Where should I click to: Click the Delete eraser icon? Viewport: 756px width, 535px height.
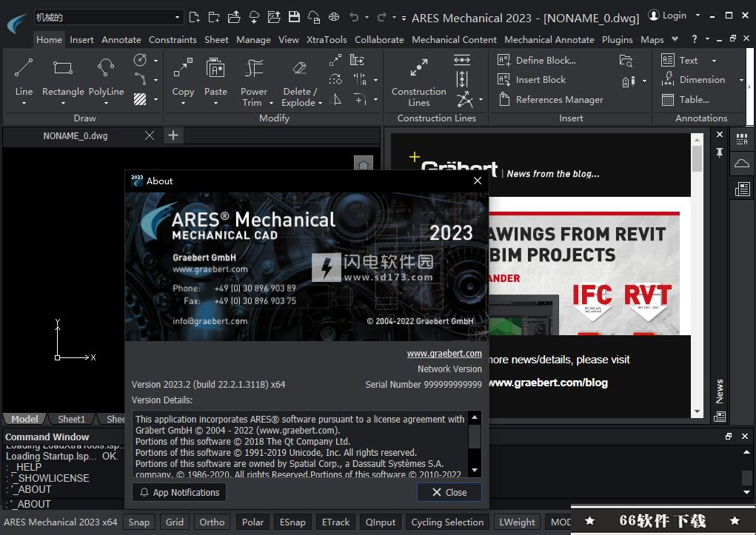tap(299, 68)
